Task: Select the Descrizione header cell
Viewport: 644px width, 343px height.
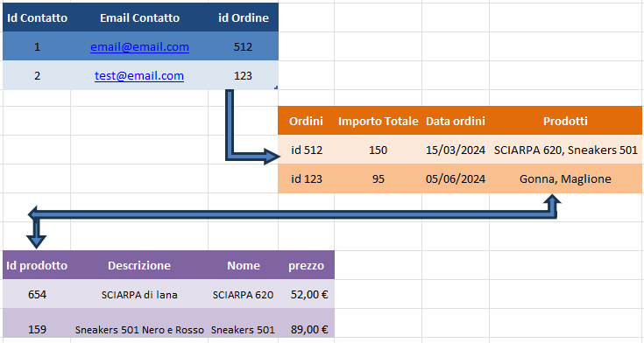Action: pos(139,265)
